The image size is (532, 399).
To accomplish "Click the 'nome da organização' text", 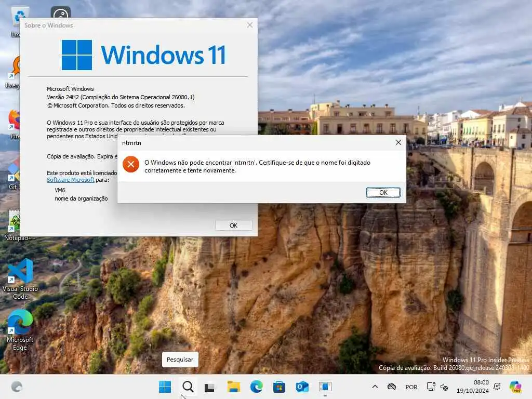I will coord(81,198).
